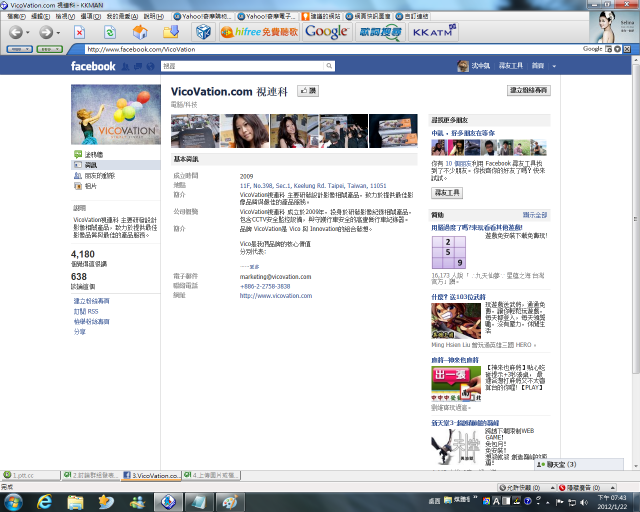Open the Edit (E) menu
This screenshot has width=640, height=512.
pyautogui.click(x=40, y=16)
